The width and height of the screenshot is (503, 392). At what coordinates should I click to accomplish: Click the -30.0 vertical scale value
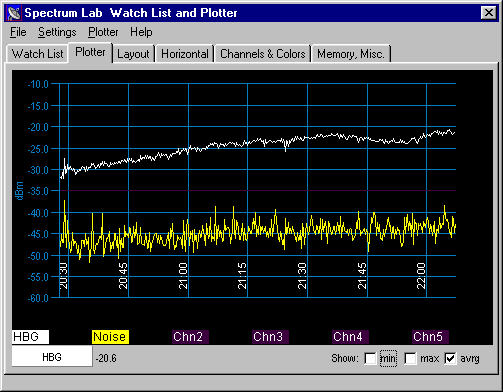point(38,170)
